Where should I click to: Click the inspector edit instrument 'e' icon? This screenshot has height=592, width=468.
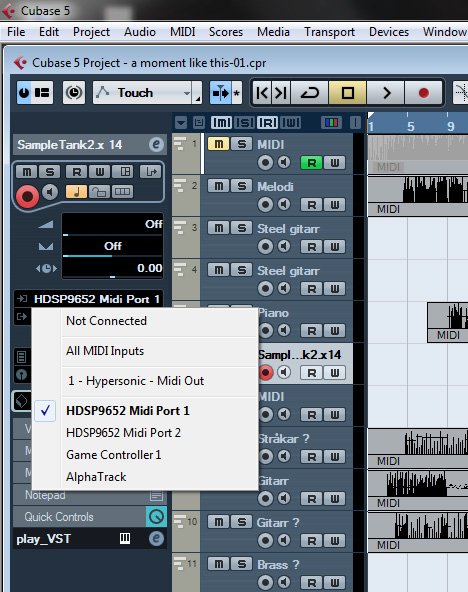(156, 145)
